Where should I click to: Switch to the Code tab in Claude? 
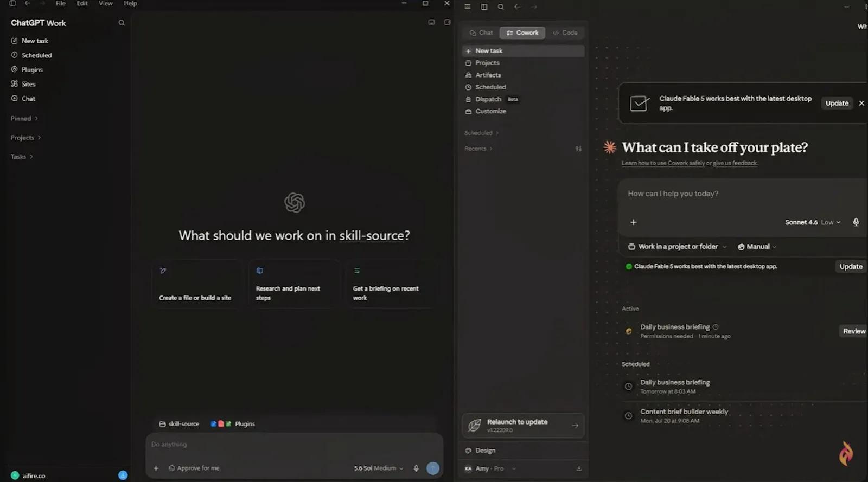coord(565,33)
